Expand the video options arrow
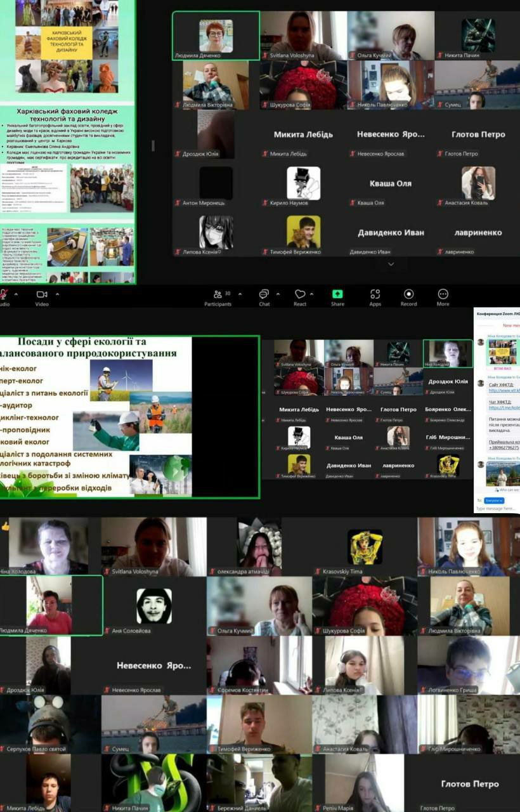Image resolution: width=520 pixels, height=812 pixels. pyautogui.click(x=58, y=294)
